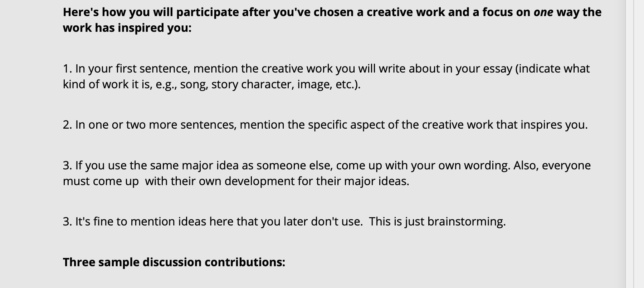Click the phrase "(indicate what" in item one

tap(552, 69)
